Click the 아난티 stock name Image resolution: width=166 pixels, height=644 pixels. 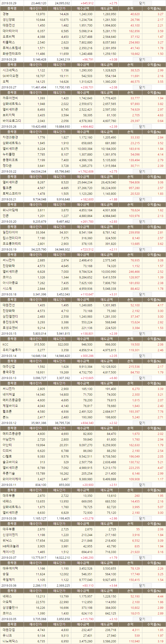click(x=7, y=445)
